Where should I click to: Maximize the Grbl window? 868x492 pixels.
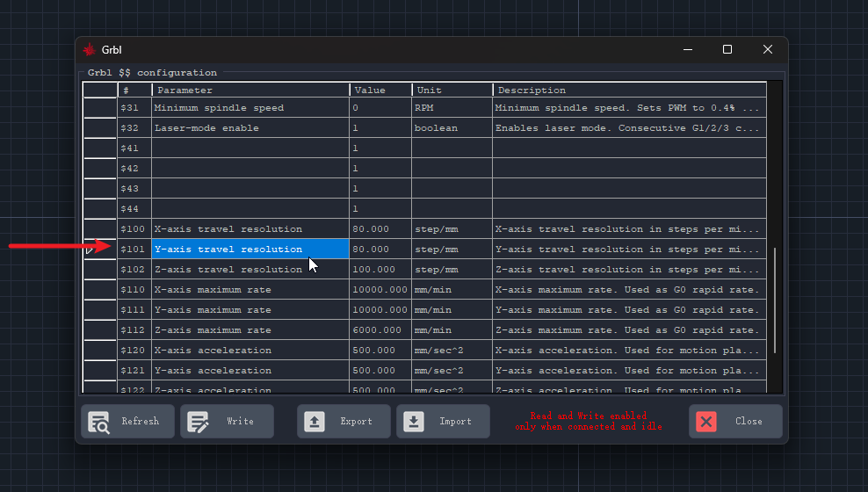pos(727,49)
